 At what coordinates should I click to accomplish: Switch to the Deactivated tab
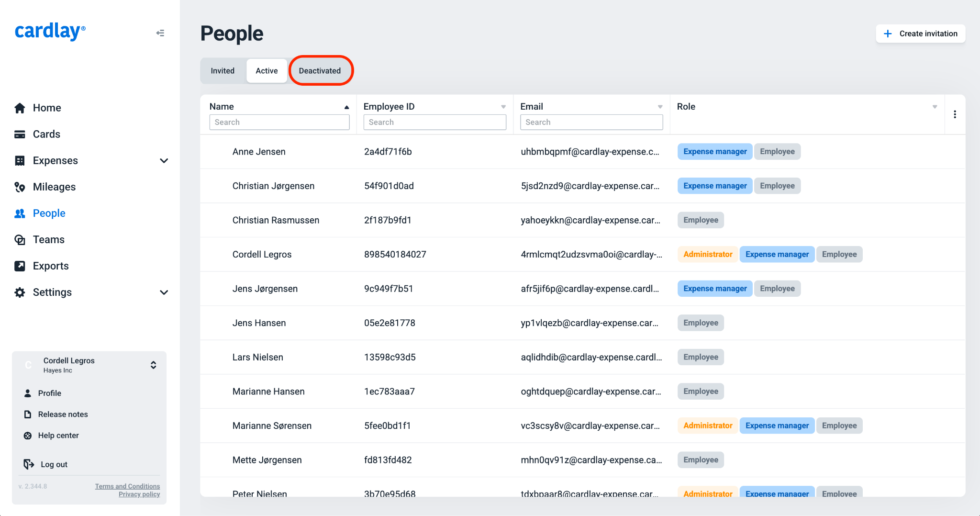320,71
